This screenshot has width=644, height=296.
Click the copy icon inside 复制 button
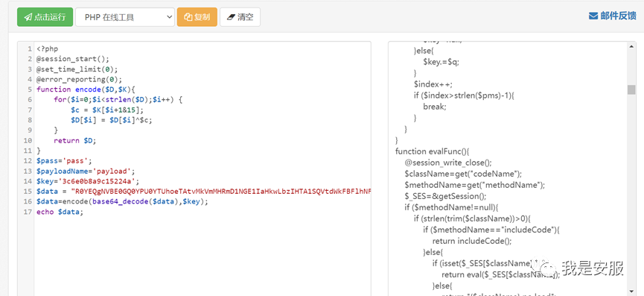pos(188,17)
